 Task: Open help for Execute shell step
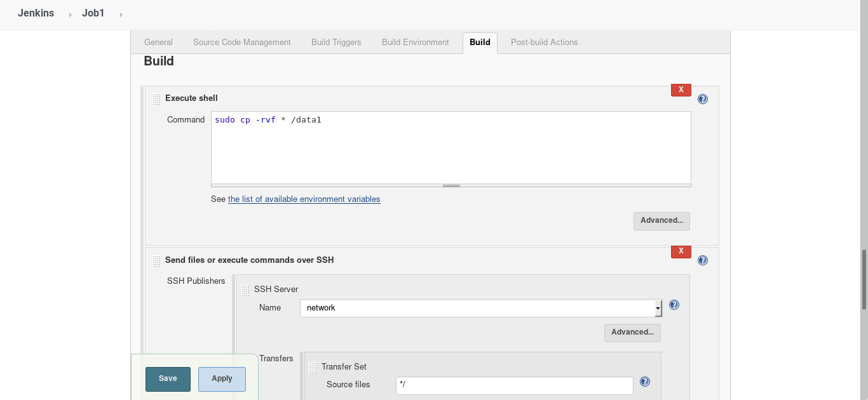coord(702,98)
